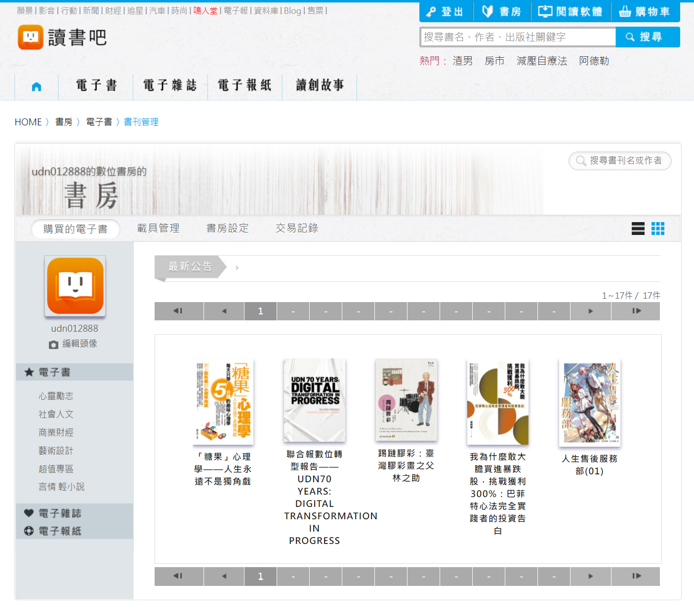Click the camera icon to edit avatar
The width and height of the screenshot is (694, 616).
tap(53, 345)
